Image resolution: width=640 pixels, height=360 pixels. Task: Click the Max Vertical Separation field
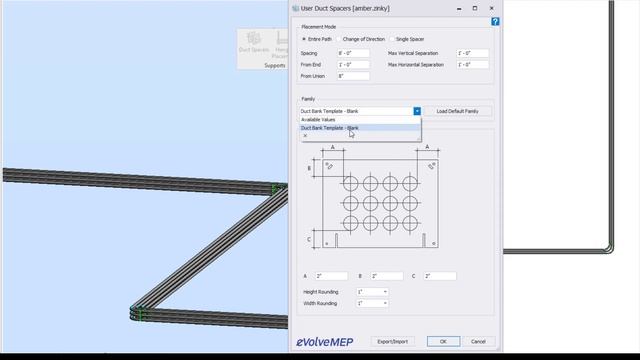(x=472, y=53)
